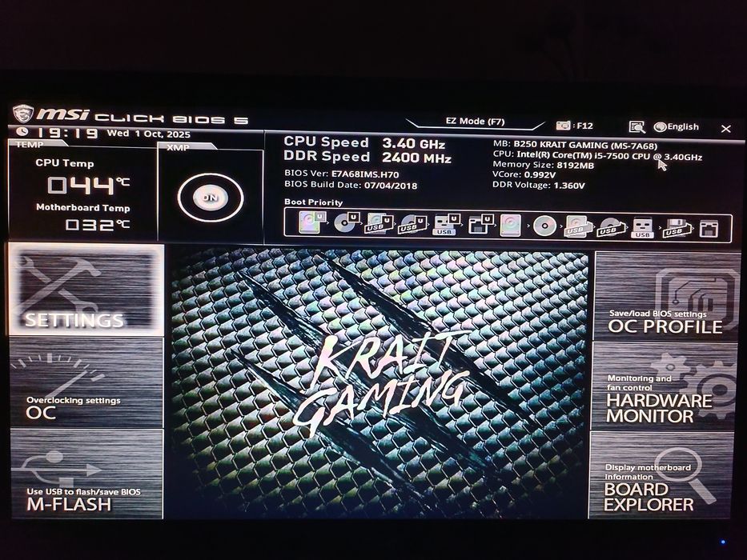Click the clock icon beside 19:19

coord(22,131)
